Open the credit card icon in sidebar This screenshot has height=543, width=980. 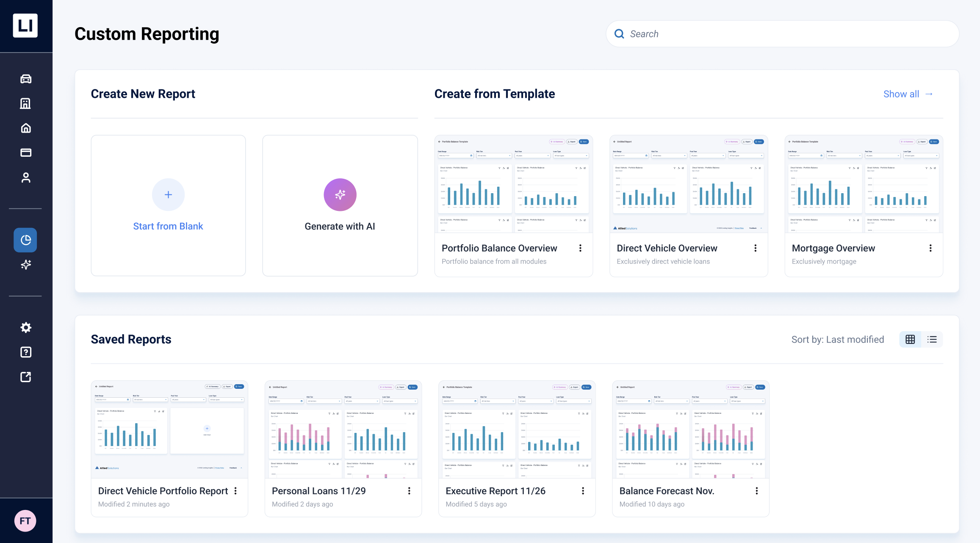click(x=26, y=152)
